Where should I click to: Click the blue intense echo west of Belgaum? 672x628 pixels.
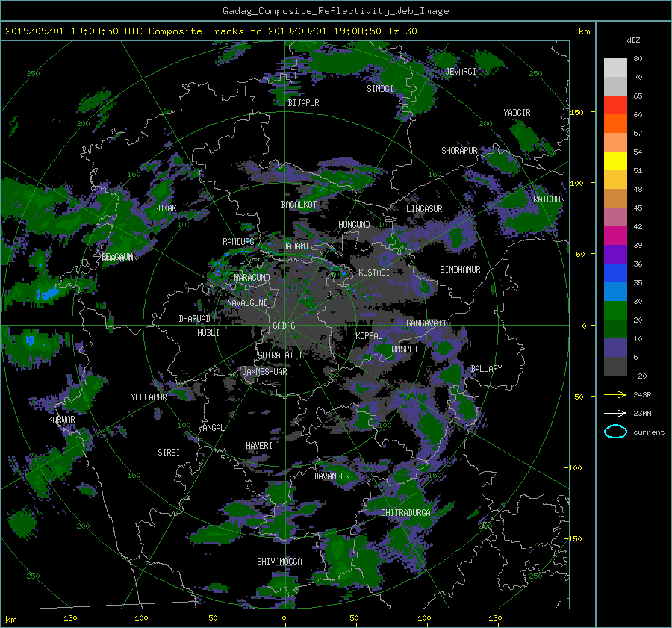tap(48, 294)
